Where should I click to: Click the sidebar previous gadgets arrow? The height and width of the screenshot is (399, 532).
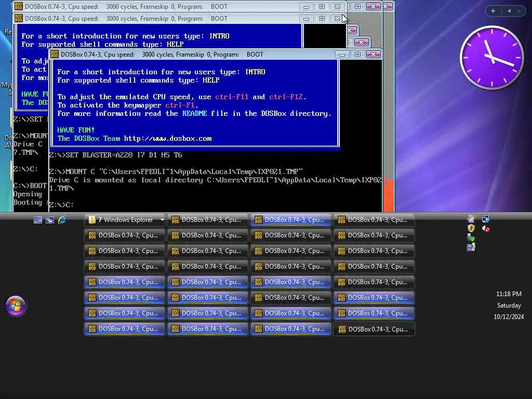tap(509, 11)
